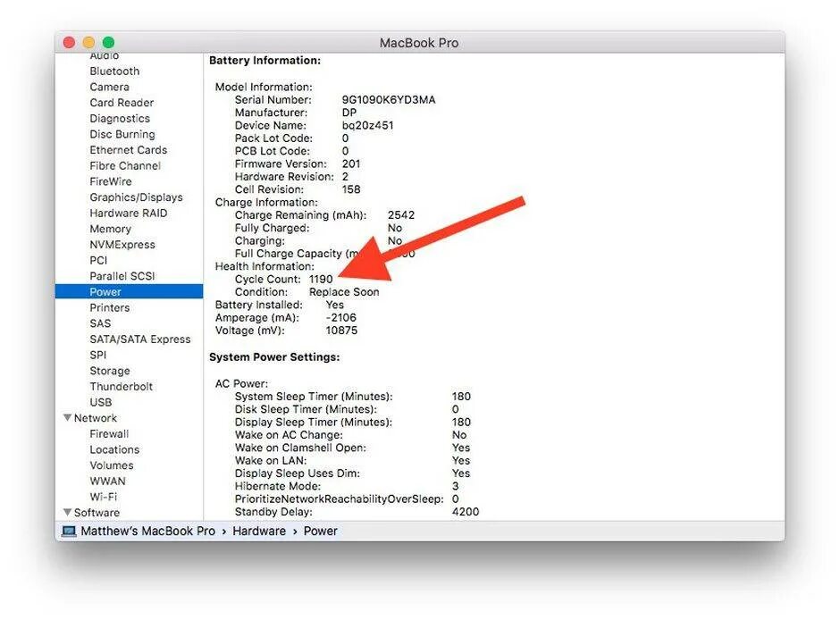
Task: Click device name value bq20z451
Action: tap(367, 125)
